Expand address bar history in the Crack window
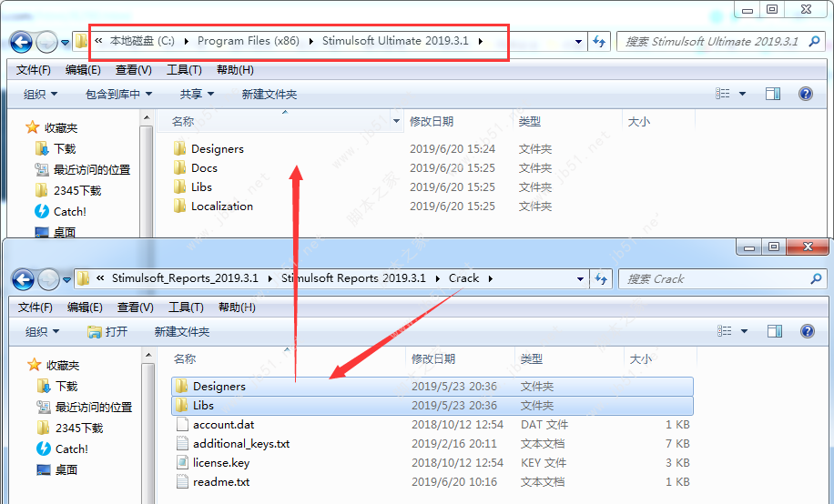The height and width of the screenshot is (504, 834). [580, 278]
